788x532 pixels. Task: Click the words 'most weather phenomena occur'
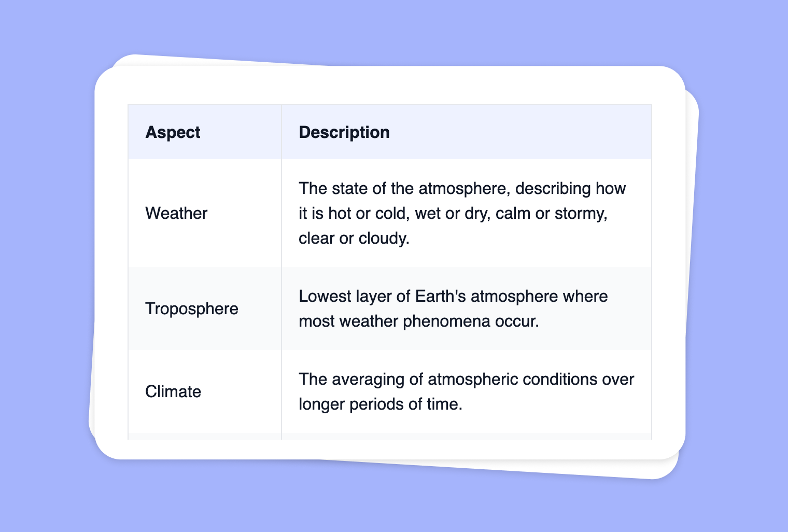pyautogui.click(x=419, y=321)
